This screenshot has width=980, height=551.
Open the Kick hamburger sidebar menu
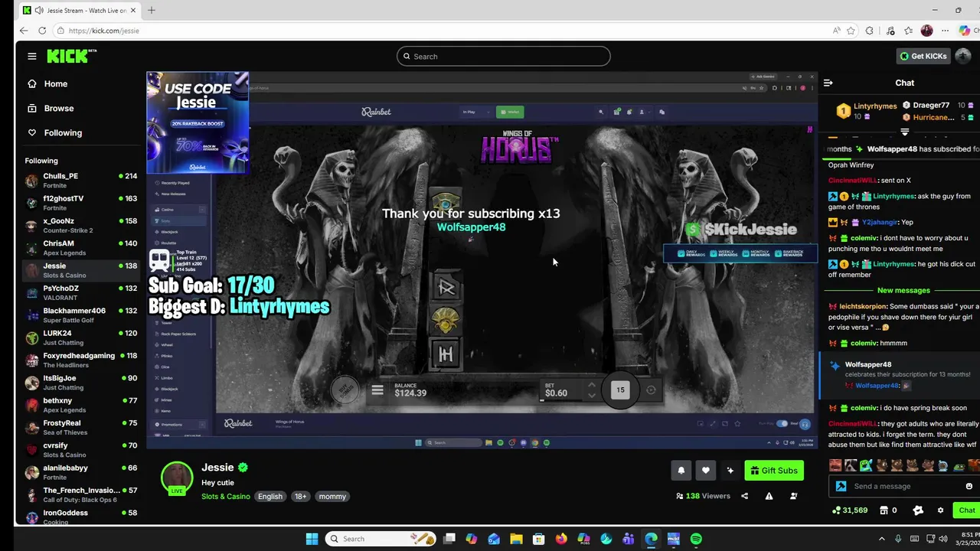31,56
